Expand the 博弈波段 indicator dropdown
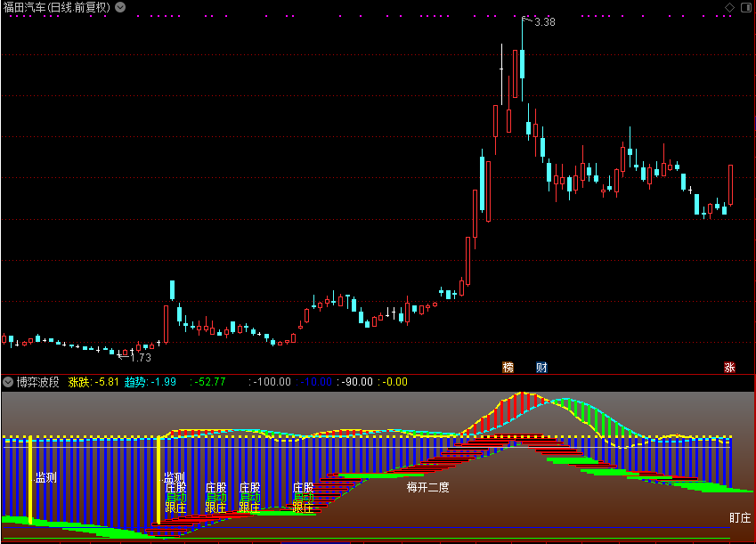This screenshot has width=756, height=544. tap(8, 382)
